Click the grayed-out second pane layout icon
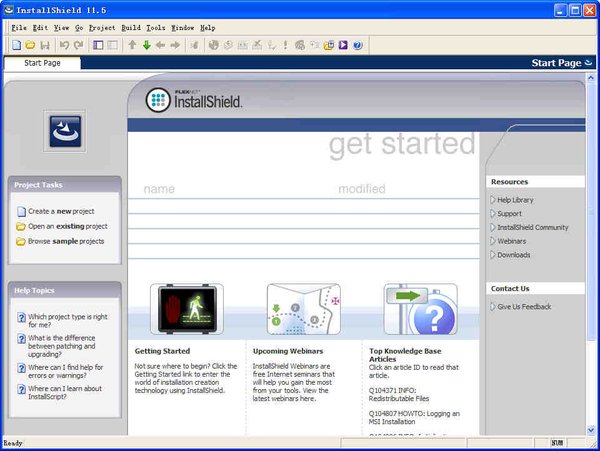Screen dimensions: 600x451 pos(112,45)
